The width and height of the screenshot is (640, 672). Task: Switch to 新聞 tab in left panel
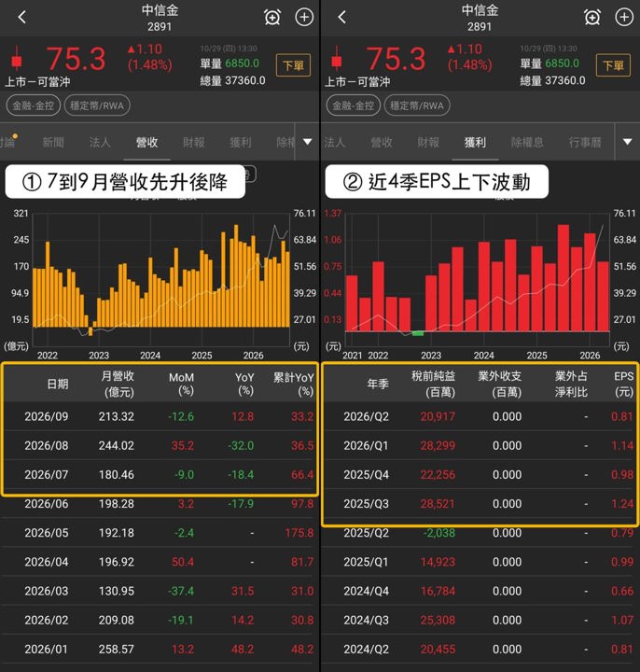(53, 142)
